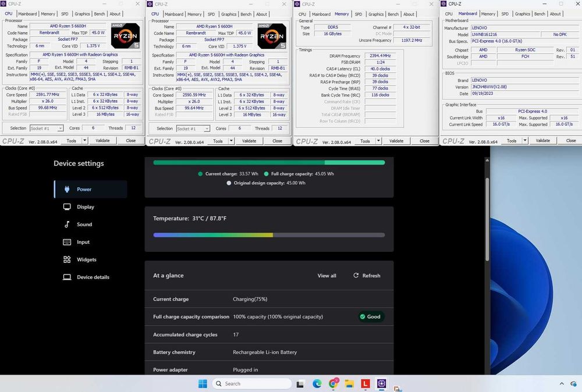
Task: Click the Plugged in power adapter value
Action: tap(246, 370)
